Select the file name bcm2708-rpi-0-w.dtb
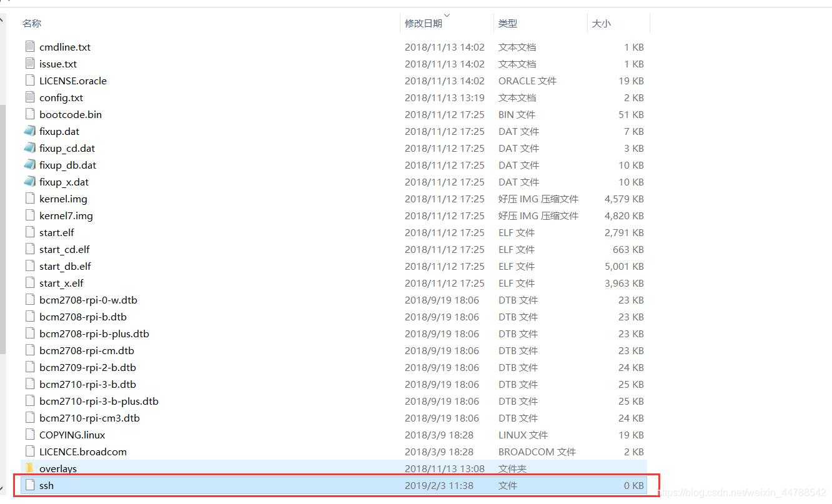This screenshot has height=504, width=832. pos(88,300)
